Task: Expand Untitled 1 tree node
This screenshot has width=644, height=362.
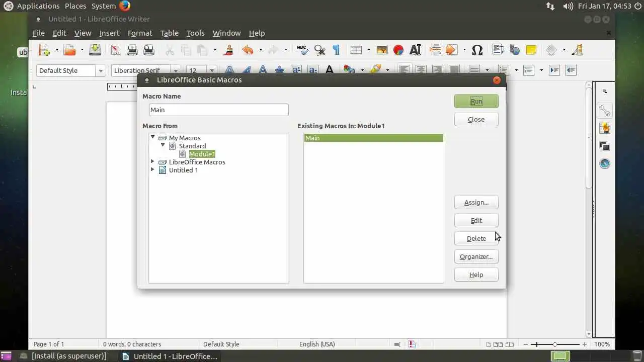Action: (x=152, y=169)
